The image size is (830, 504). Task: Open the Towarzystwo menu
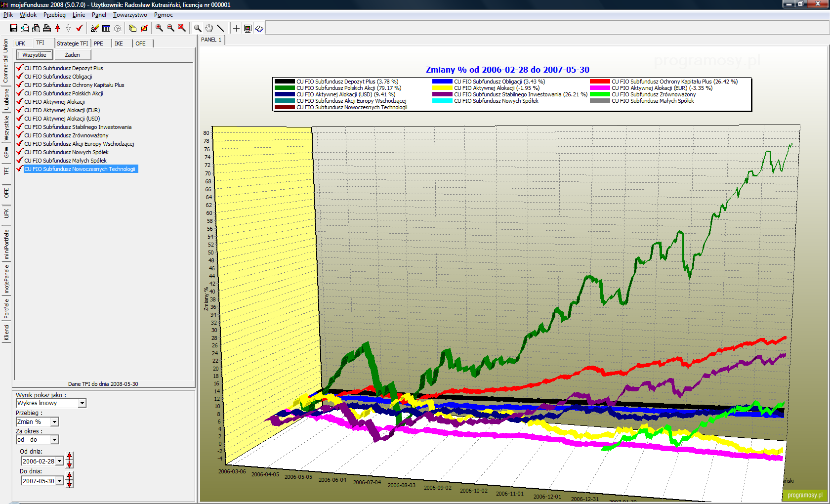tap(130, 15)
